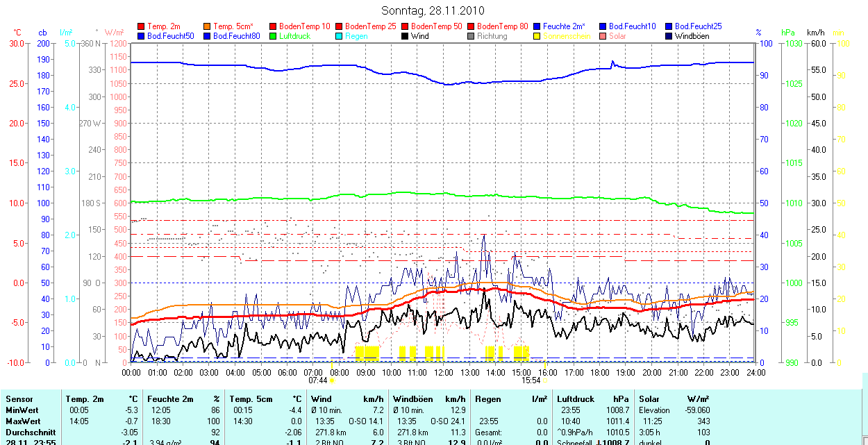Click the orange Temp. 5cm legend square
868x445 pixels.
pos(208,26)
